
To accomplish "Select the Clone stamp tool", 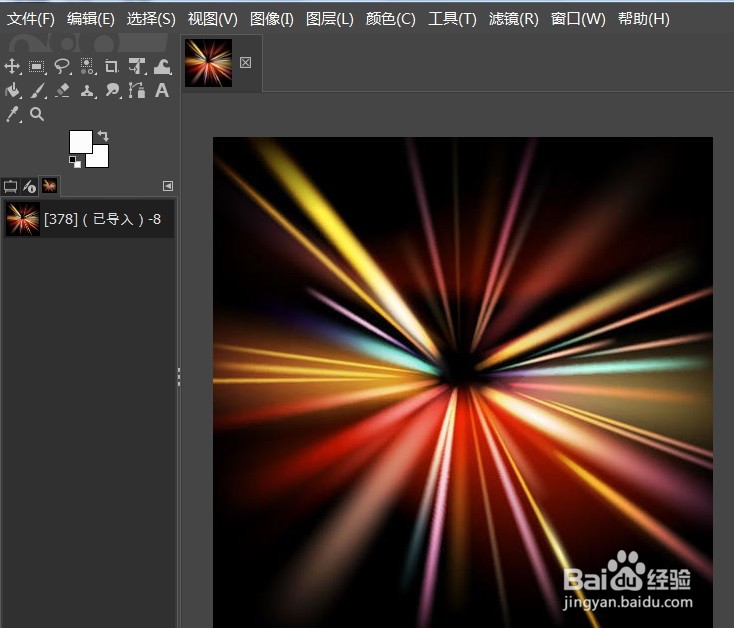I will (87, 90).
